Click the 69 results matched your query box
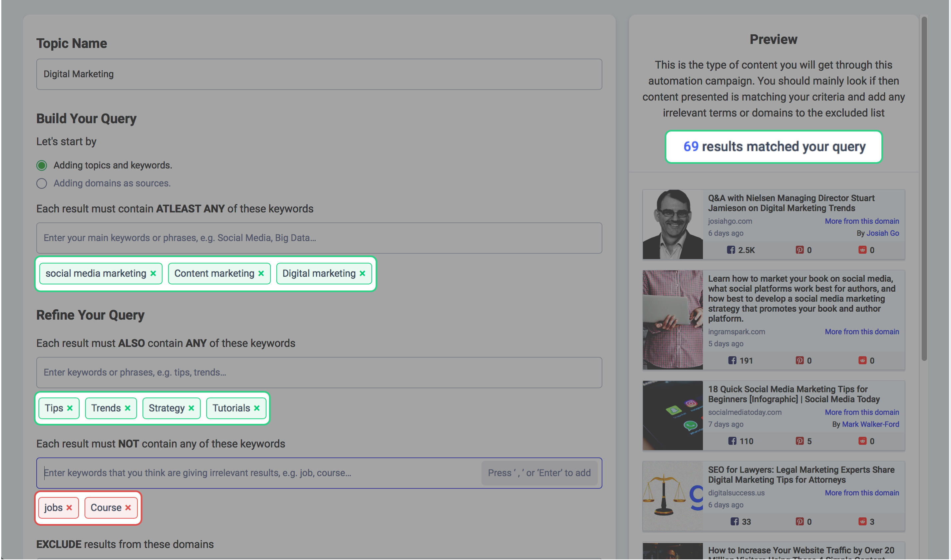This screenshot has width=951, height=560. tap(774, 147)
